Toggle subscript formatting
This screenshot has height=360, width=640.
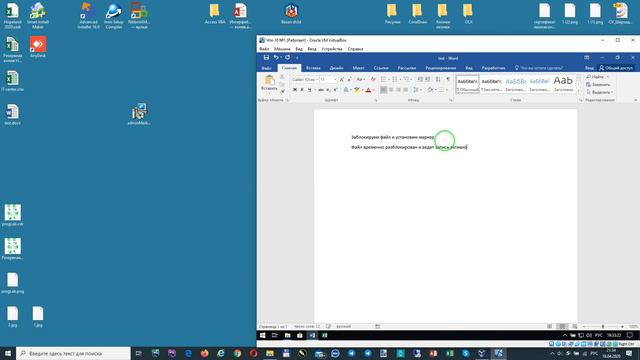point(328,90)
